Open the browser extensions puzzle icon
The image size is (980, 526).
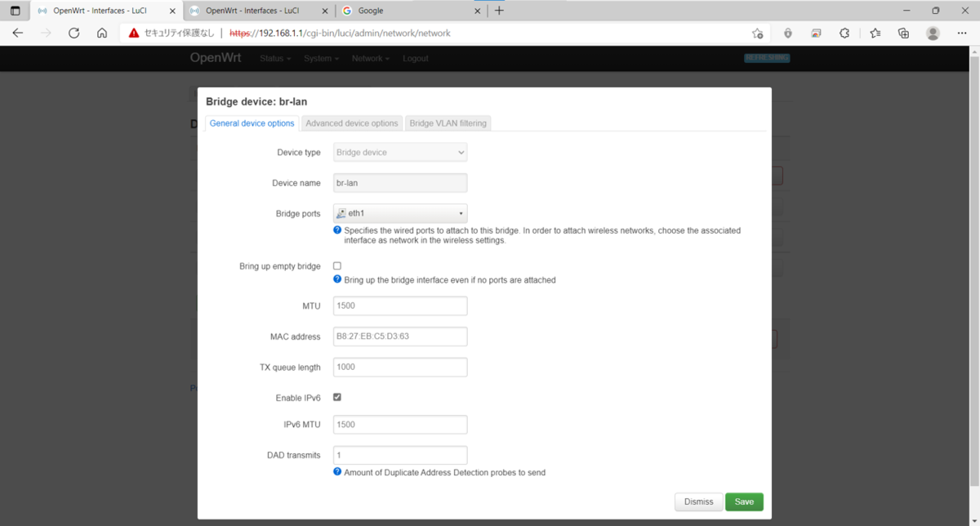(844, 33)
